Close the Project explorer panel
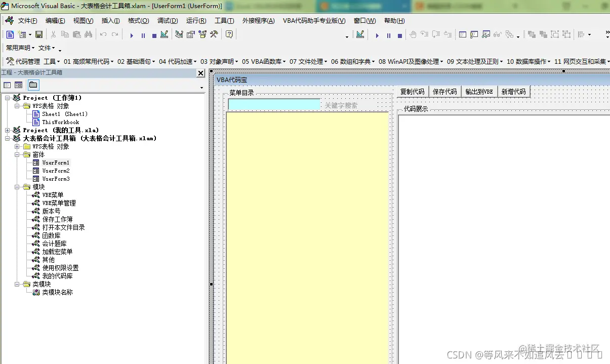The image size is (610, 364). [x=200, y=73]
